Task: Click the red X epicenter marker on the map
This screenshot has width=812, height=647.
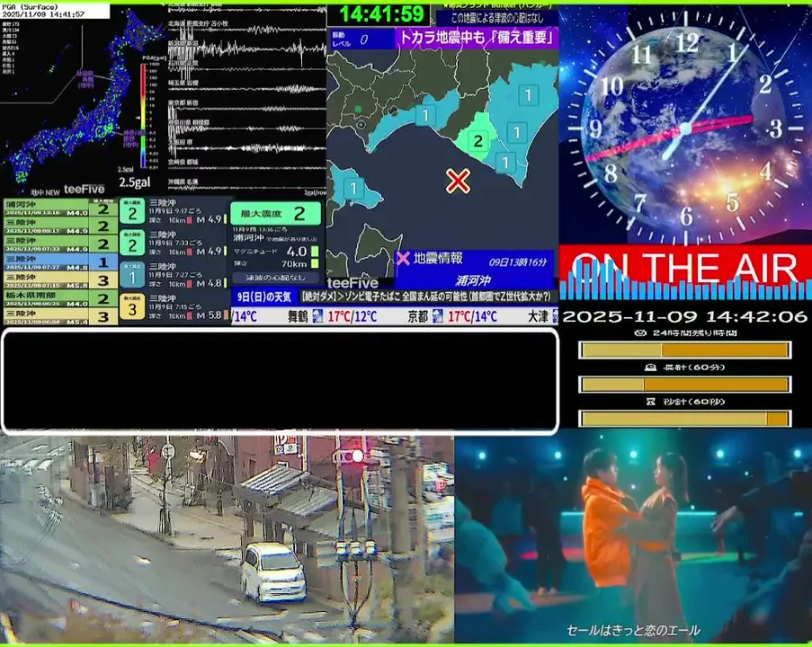Action: coord(458,182)
